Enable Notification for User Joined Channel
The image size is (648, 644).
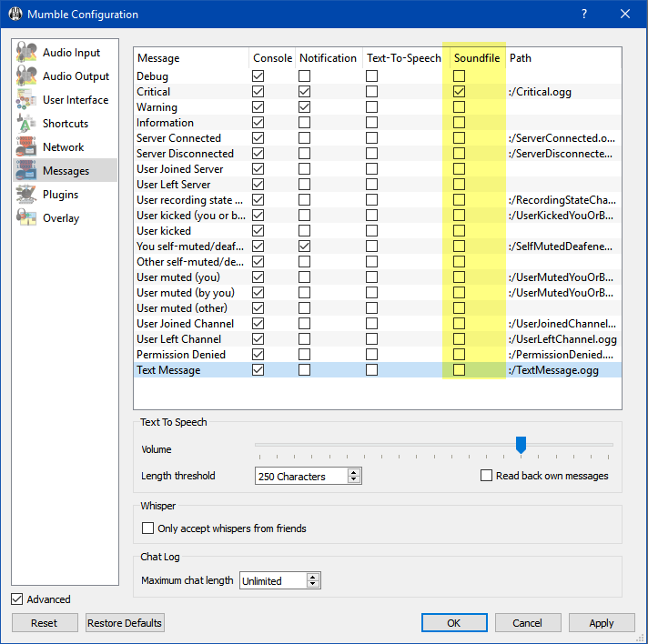click(304, 324)
